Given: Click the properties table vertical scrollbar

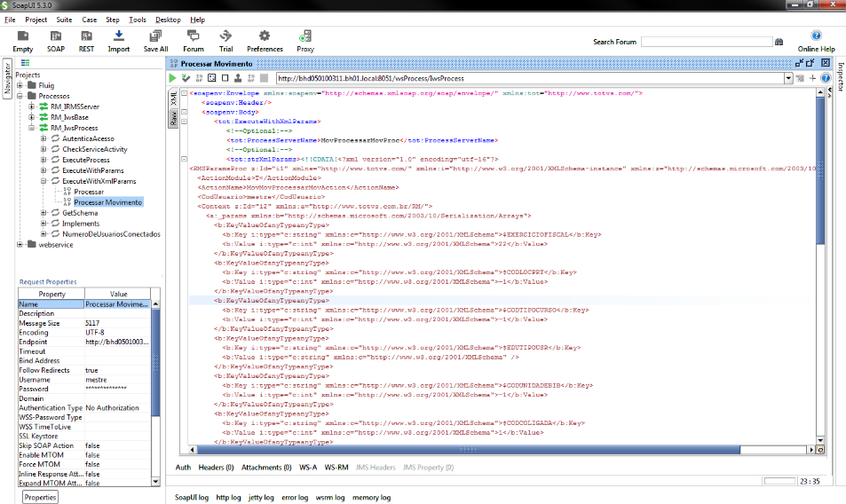Looking at the screenshot, I should click(x=156, y=362).
